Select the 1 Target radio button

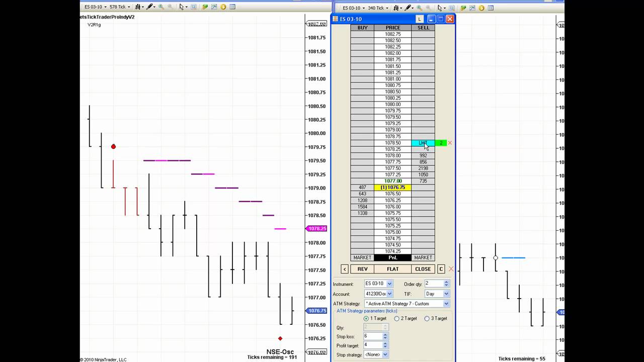pyautogui.click(x=366, y=319)
